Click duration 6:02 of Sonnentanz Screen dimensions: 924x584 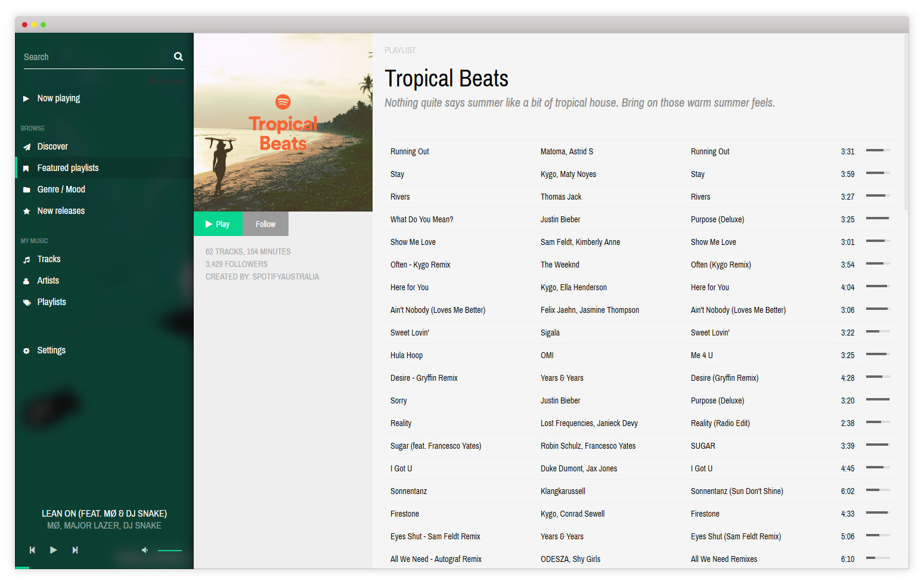point(848,491)
